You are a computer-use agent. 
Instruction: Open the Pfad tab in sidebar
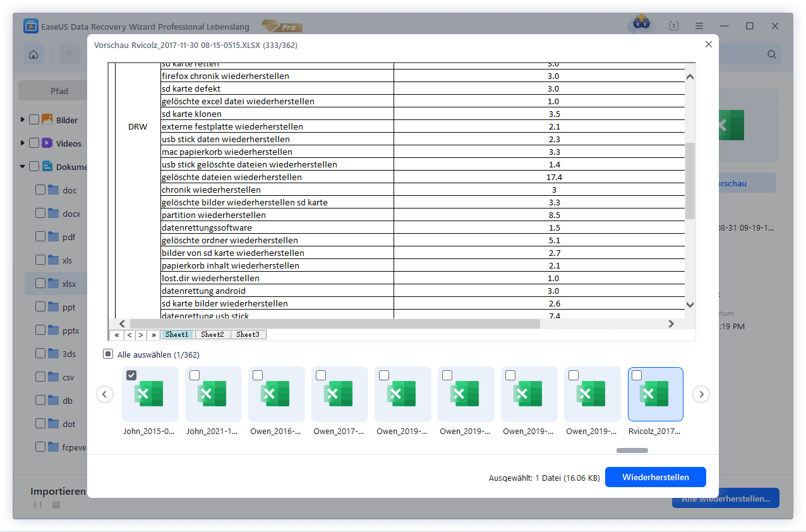[x=59, y=91]
